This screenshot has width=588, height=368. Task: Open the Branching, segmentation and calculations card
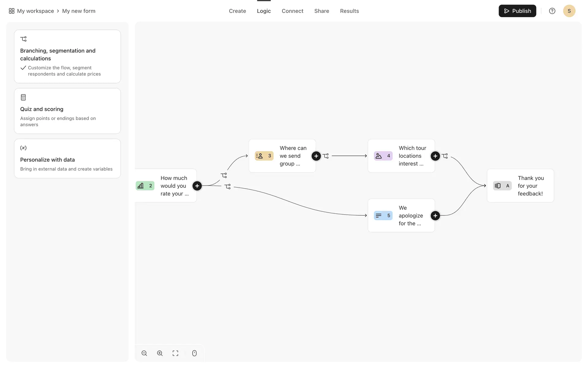pyautogui.click(x=67, y=56)
